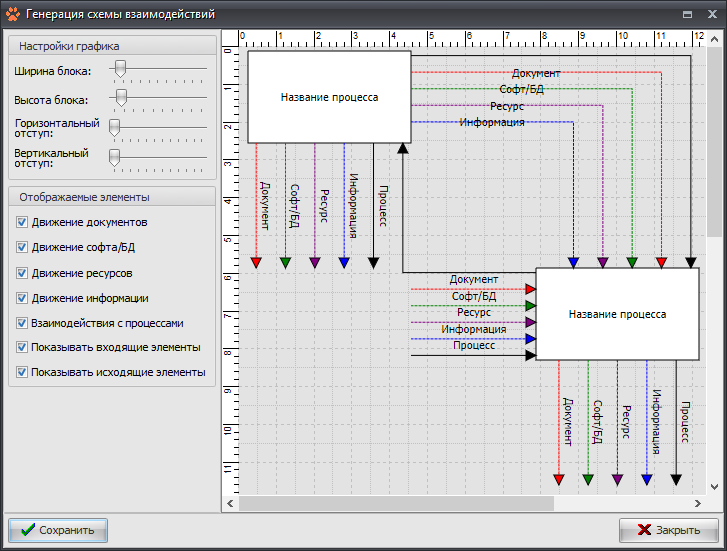Screen dimensions: 727x551
Task: Uncheck Взаимодействия с процессами option
Action: tap(22, 324)
